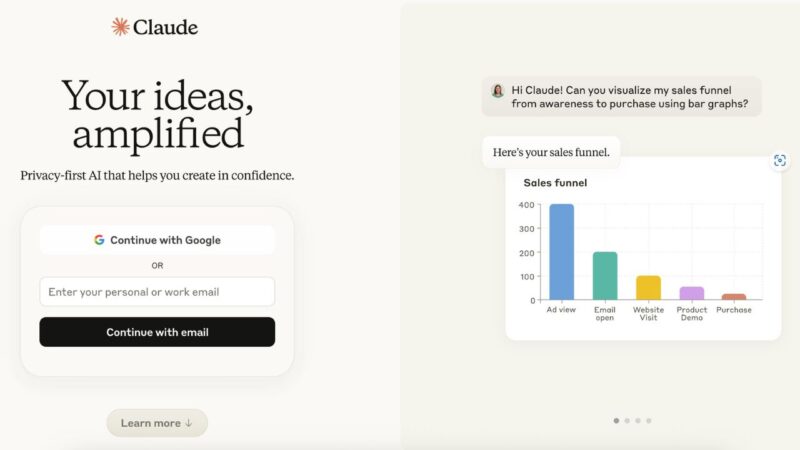Click the capture icon beside the chart
800x450 pixels.
pos(780,160)
